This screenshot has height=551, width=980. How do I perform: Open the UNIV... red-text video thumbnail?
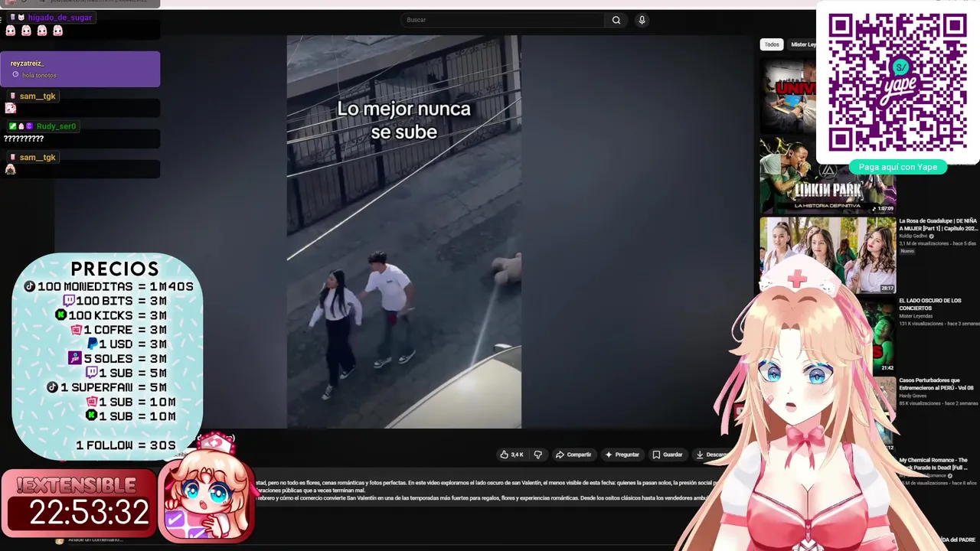tap(788, 96)
